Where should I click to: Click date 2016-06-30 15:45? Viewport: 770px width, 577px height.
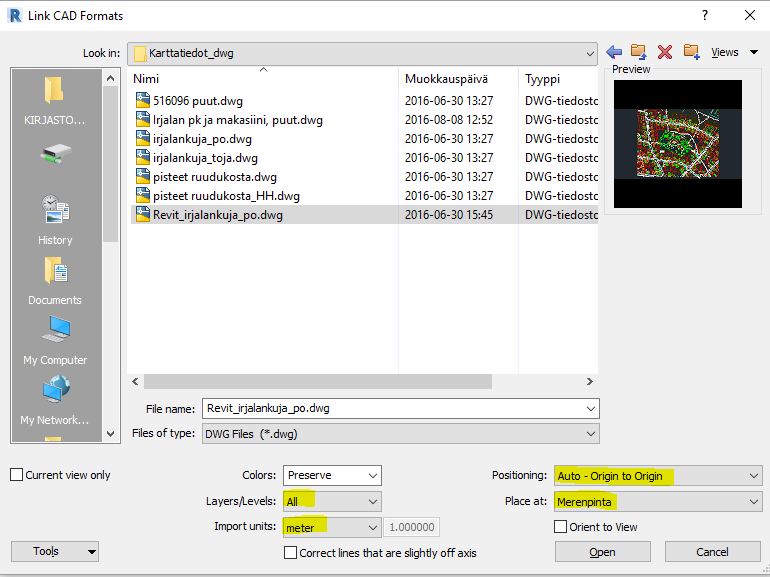tap(449, 215)
